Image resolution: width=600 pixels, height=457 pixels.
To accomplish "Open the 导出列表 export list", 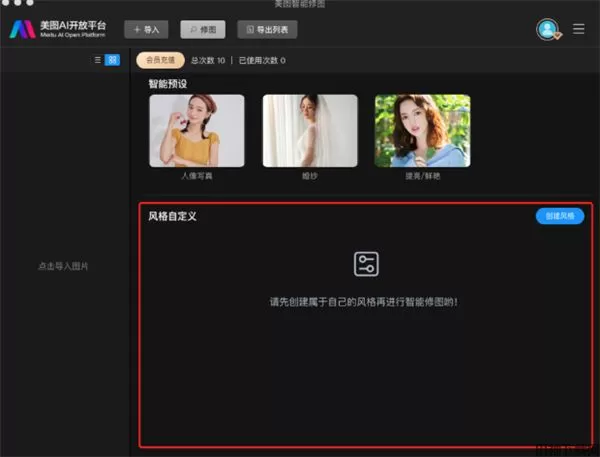I will pyautogui.click(x=267, y=29).
